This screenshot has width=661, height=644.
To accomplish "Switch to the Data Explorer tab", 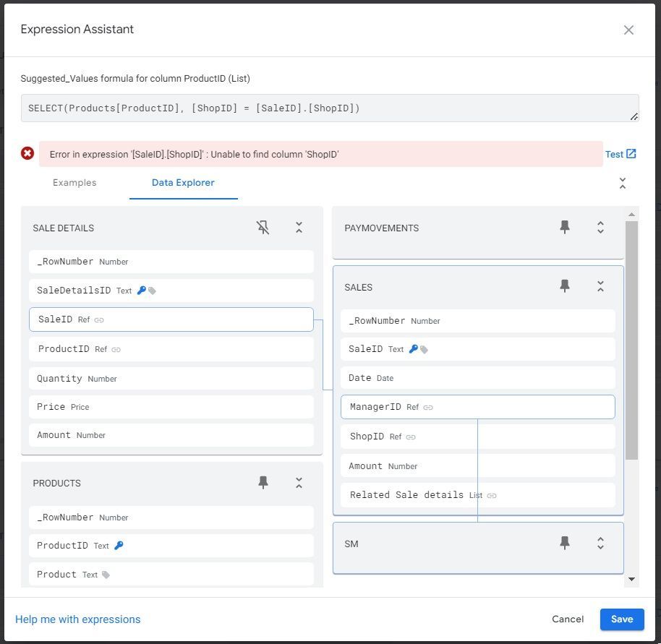I will click(183, 182).
